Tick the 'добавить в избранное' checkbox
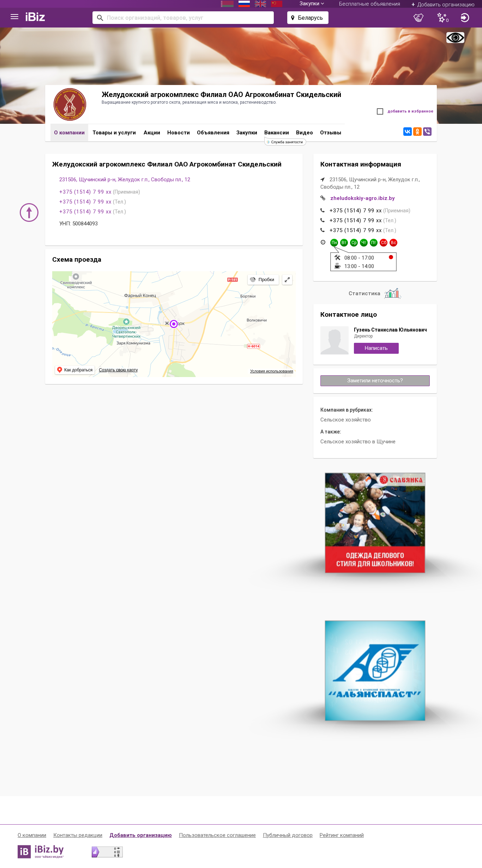 (x=380, y=111)
